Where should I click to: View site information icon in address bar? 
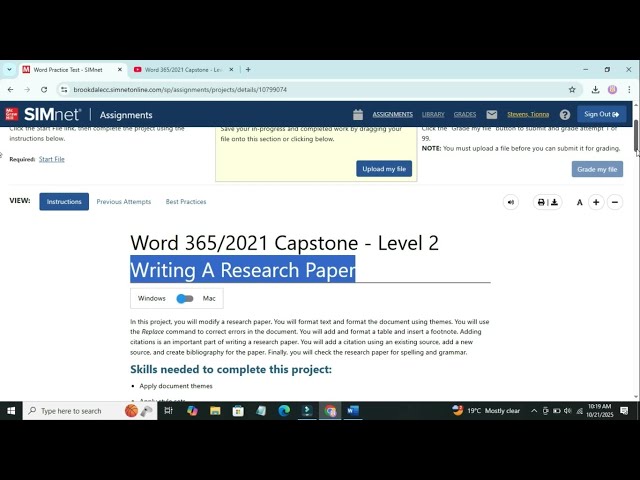[x=64, y=89]
